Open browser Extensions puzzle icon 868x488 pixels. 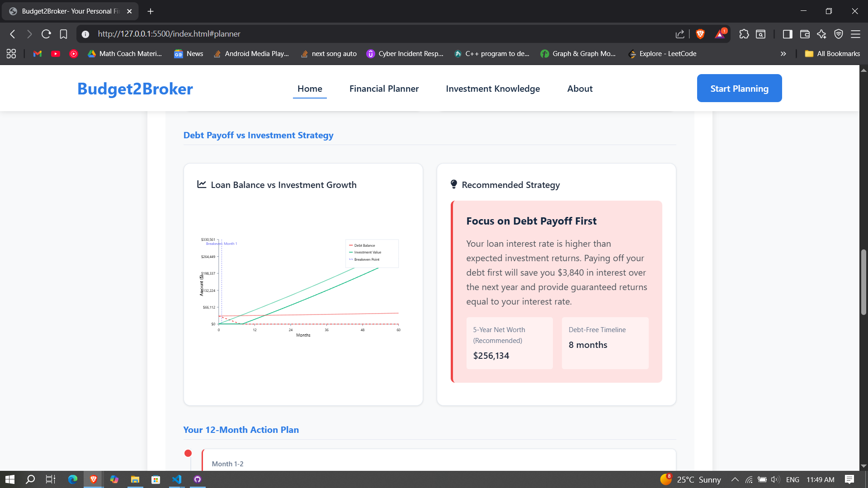pyautogui.click(x=744, y=34)
